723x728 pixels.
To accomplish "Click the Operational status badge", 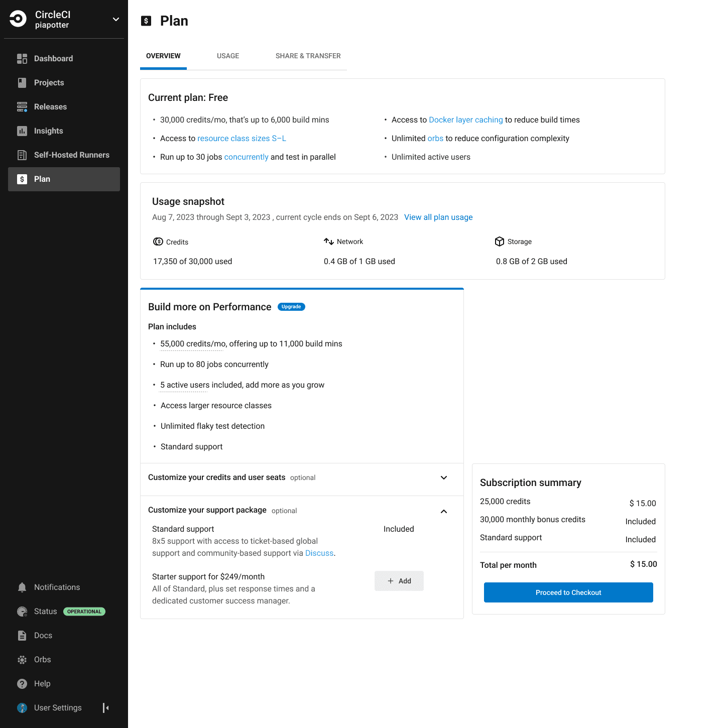I will click(x=84, y=612).
